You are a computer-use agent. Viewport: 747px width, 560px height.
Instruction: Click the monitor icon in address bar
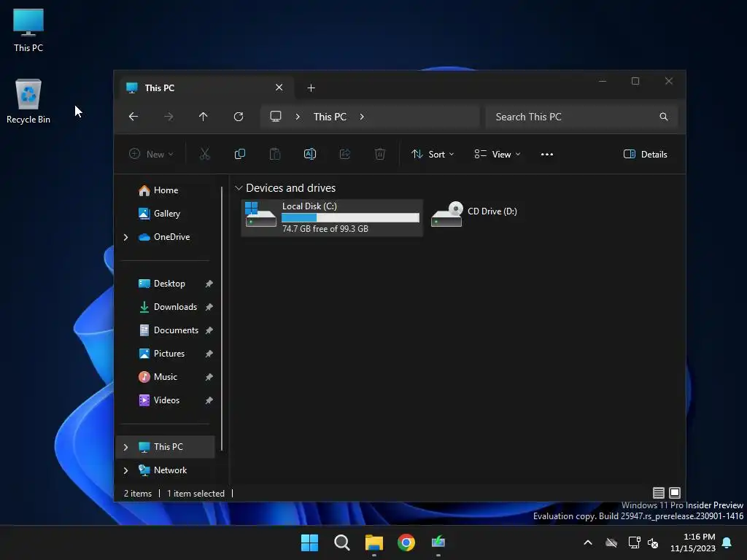tap(275, 117)
